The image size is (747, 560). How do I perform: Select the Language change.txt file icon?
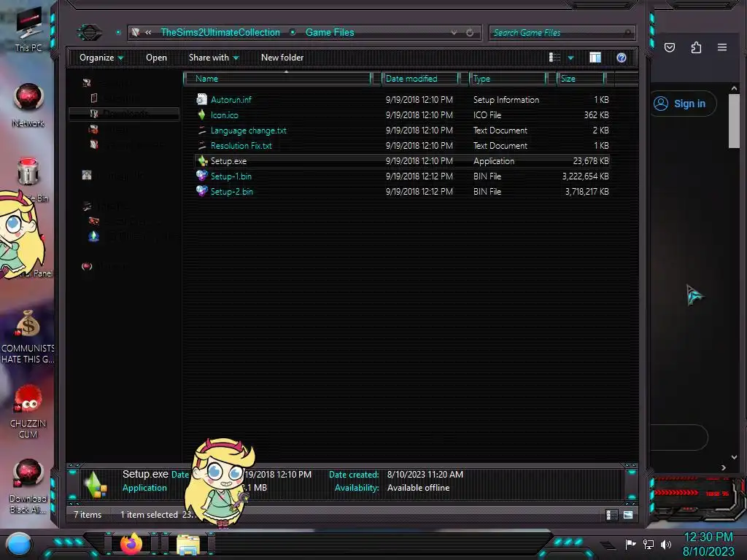pyautogui.click(x=201, y=130)
